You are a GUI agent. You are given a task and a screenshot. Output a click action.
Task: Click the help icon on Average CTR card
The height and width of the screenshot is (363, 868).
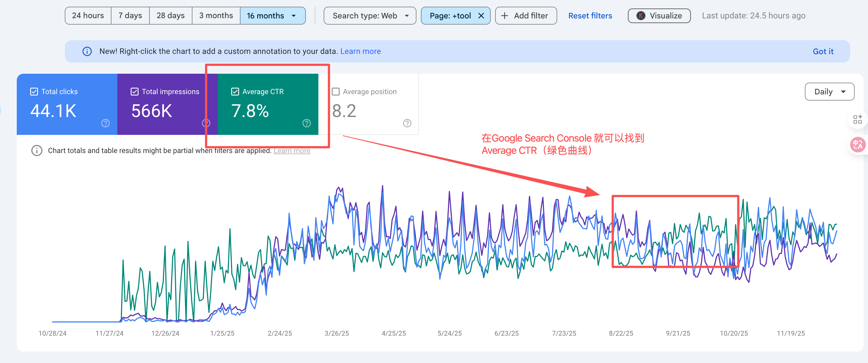[x=306, y=123]
